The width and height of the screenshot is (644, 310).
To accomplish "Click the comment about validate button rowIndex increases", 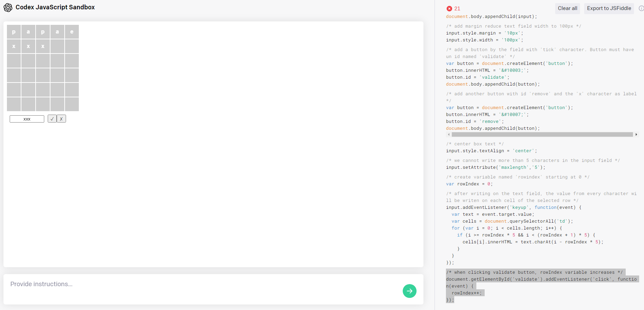I will pos(534,272).
